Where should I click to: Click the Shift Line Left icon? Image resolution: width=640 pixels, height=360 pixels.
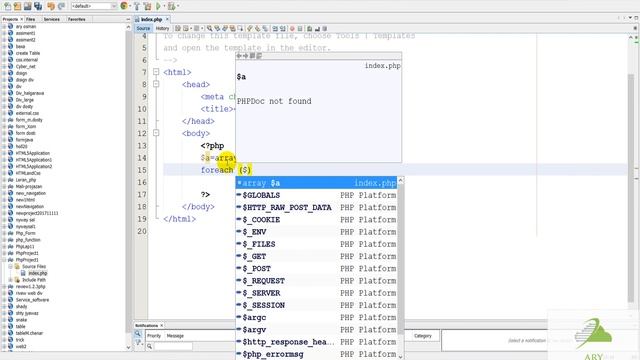tap(275, 29)
